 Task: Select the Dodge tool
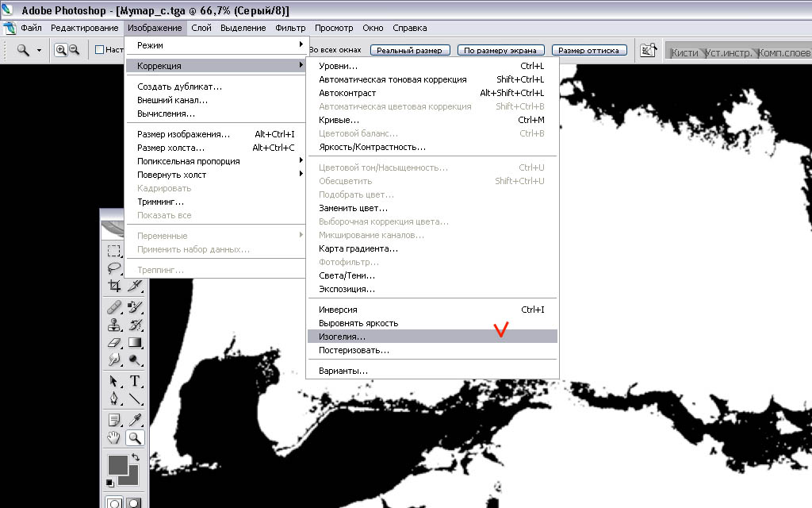[135, 360]
